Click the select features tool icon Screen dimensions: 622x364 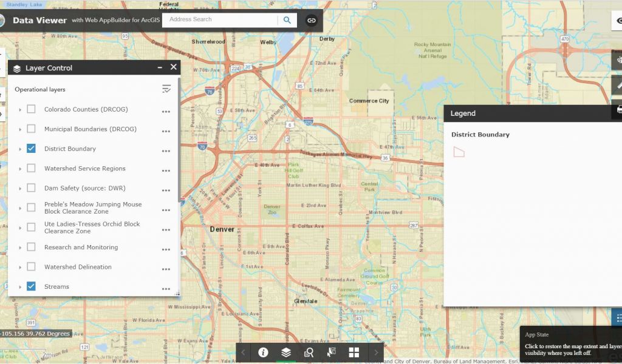[331, 352]
